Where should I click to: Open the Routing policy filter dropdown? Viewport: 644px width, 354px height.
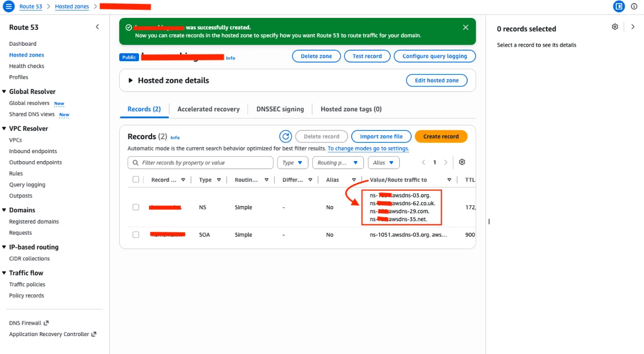pyautogui.click(x=338, y=163)
